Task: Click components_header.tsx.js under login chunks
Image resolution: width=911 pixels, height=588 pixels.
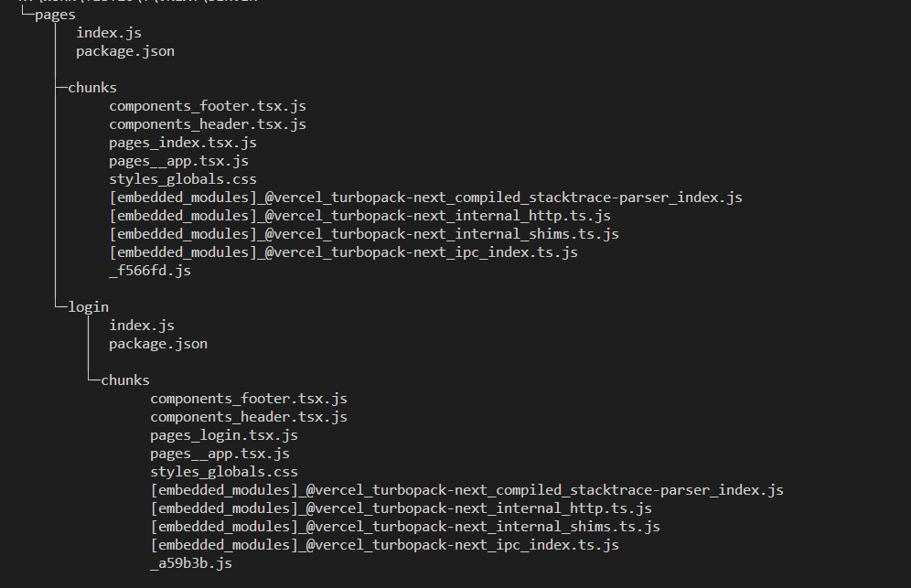Action: tap(249, 417)
